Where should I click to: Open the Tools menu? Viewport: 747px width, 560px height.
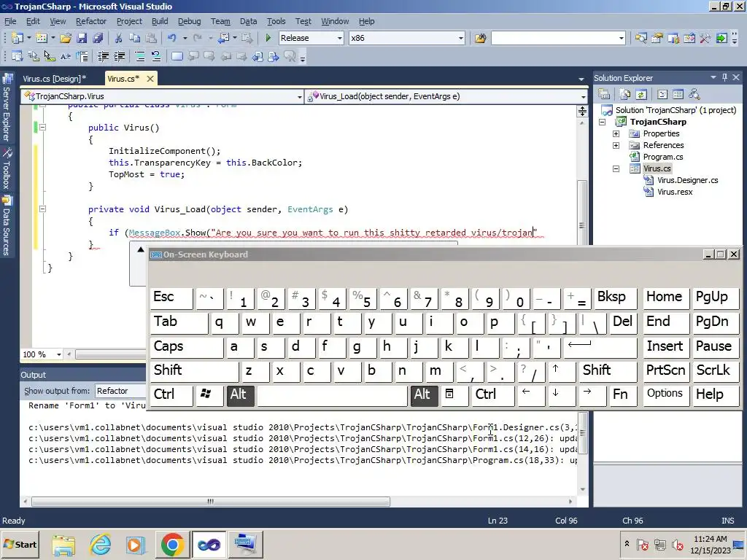pyautogui.click(x=276, y=21)
